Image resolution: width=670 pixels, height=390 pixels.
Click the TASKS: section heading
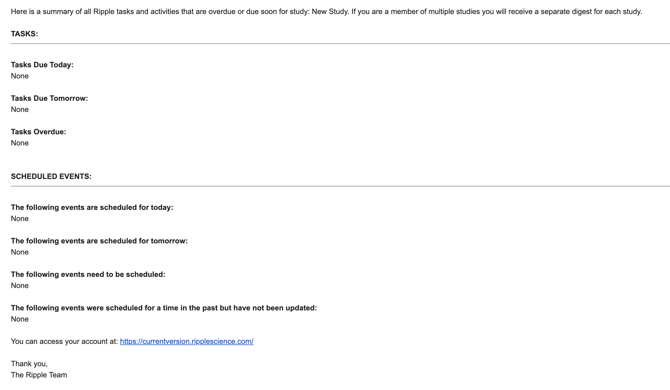point(24,34)
